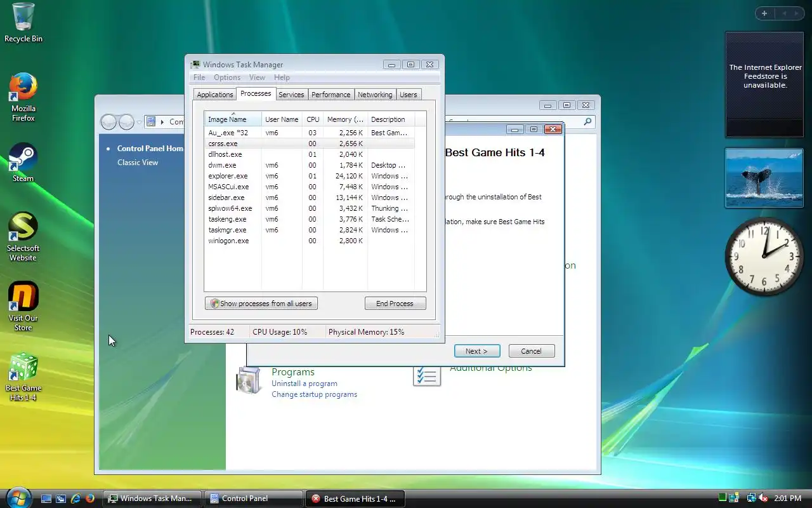The height and width of the screenshot is (508, 812).
Task: Open the File menu in Task Manager
Action: [x=199, y=77]
